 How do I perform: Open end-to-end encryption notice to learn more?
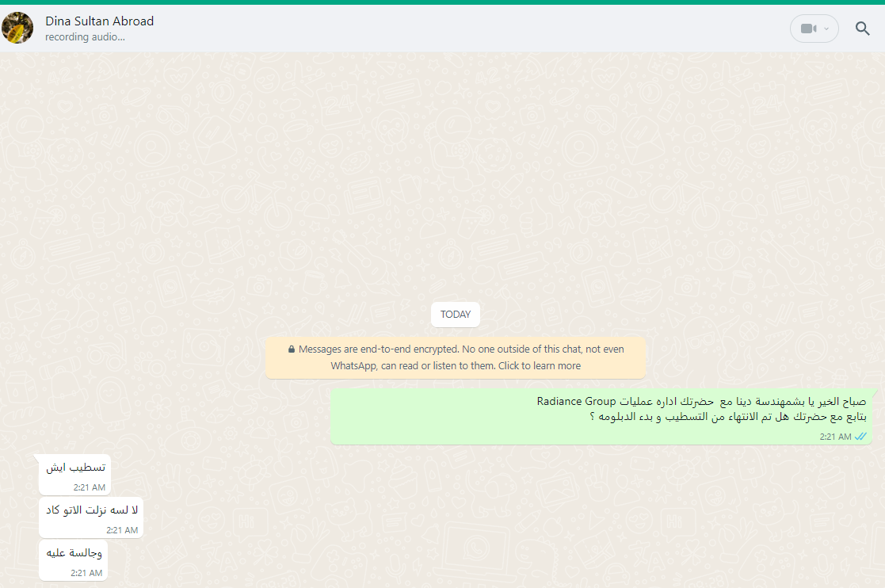click(456, 357)
